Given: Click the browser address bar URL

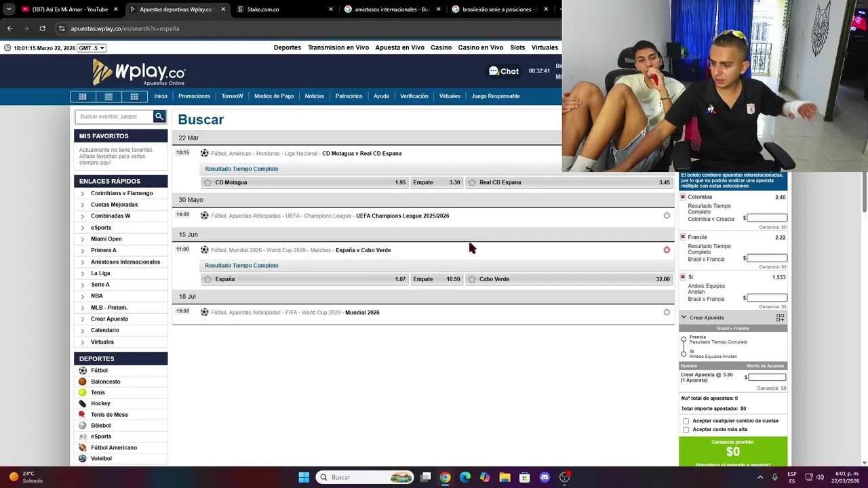Looking at the screenshot, I should (x=125, y=28).
